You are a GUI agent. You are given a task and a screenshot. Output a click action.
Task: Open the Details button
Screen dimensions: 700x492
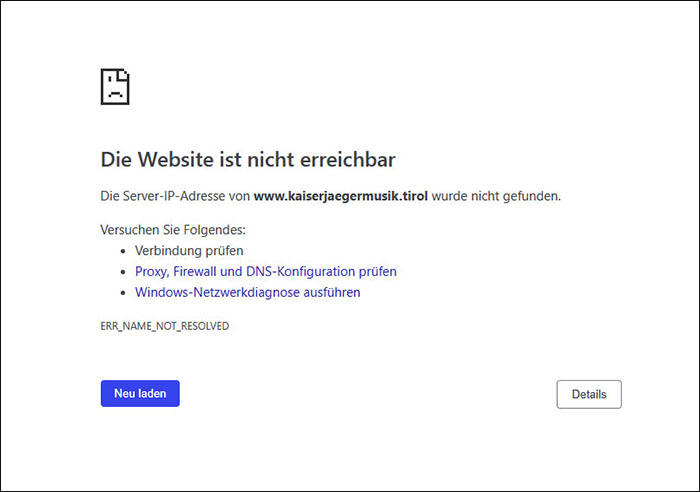click(x=589, y=394)
